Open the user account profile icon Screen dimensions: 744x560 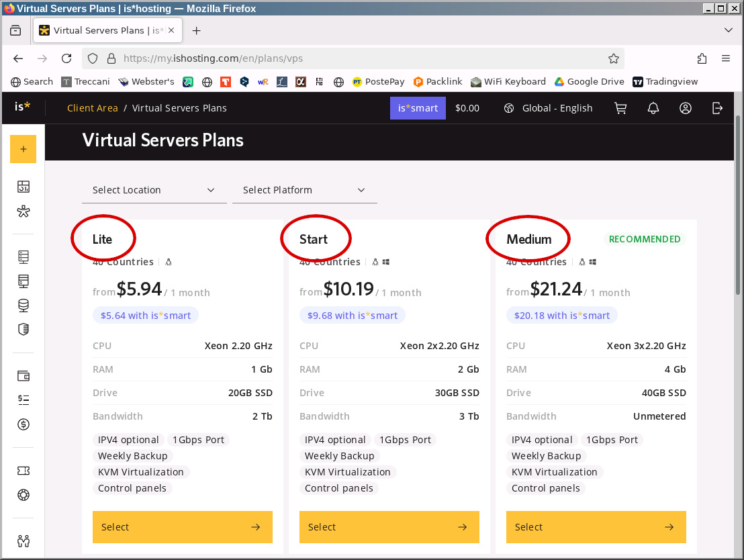[685, 108]
